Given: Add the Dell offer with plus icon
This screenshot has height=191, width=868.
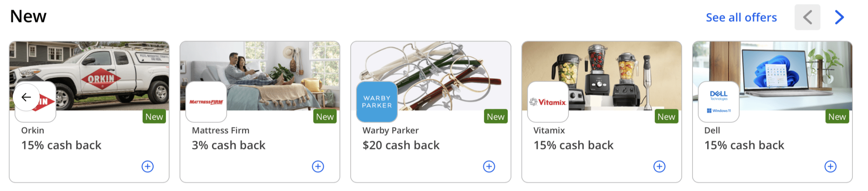Looking at the screenshot, I should pyautogui.click(x=831, y=166).
